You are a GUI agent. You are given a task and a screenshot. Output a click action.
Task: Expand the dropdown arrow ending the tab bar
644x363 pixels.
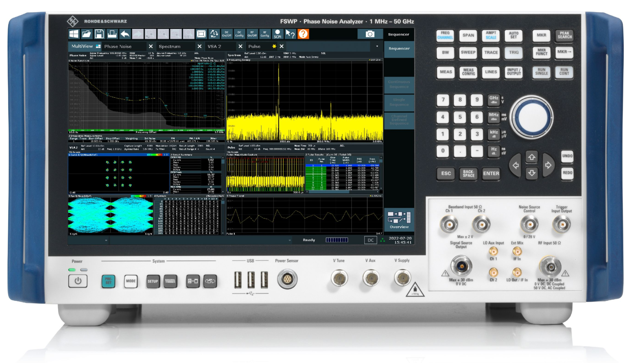(377, 46)
